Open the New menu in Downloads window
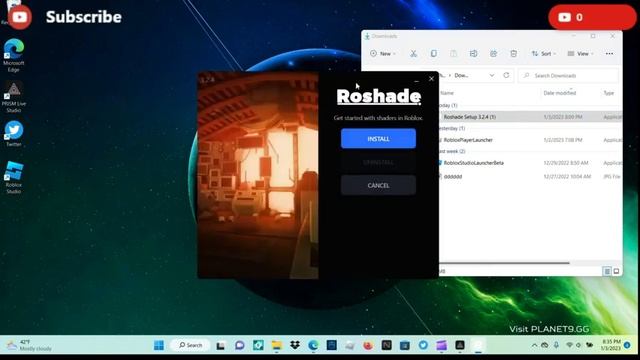The width and height of the screenshot is (640, 360). (x=382, y=53)
